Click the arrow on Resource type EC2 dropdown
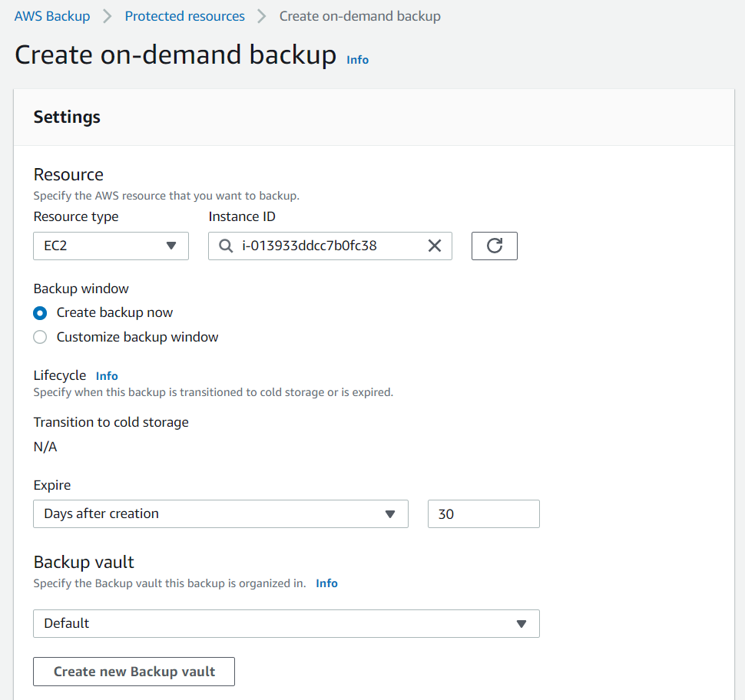This screenshot has height=700, width=745. (x=171, y=246)
